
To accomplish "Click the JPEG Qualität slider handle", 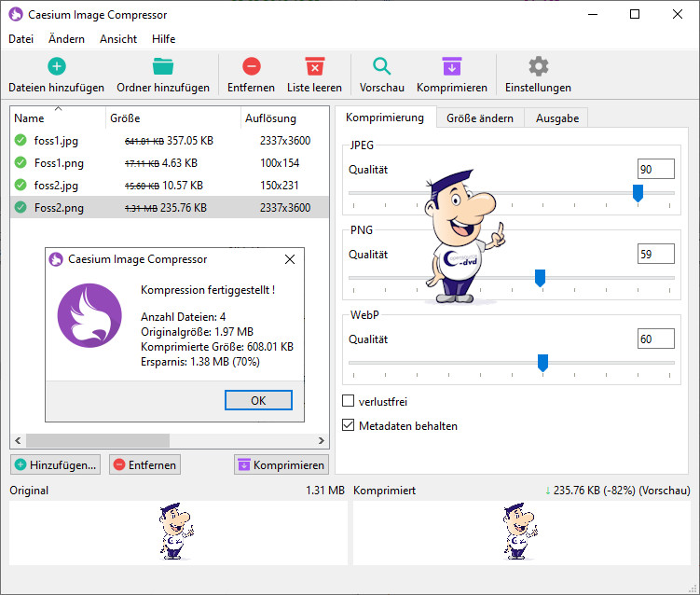I will pos(638,193).
